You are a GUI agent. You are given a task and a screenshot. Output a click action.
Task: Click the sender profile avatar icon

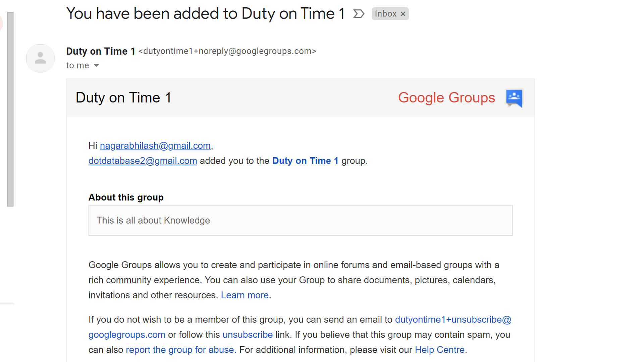tap(40, 58)
